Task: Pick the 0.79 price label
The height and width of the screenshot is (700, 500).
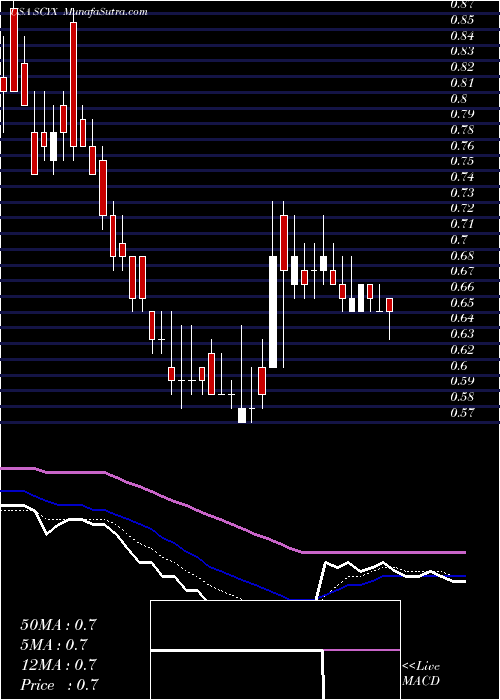Action: point(461,114)
